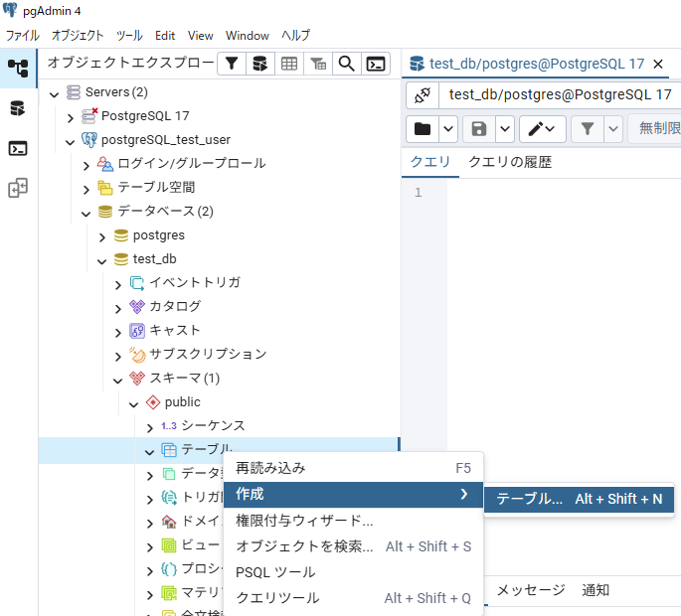Choose クエリツール from context menu

point(353,598)
